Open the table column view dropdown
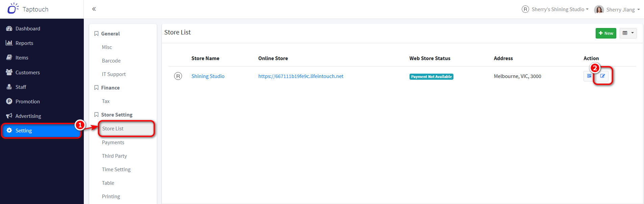This screenshot has width=644, height=204. tap(628, 33)
